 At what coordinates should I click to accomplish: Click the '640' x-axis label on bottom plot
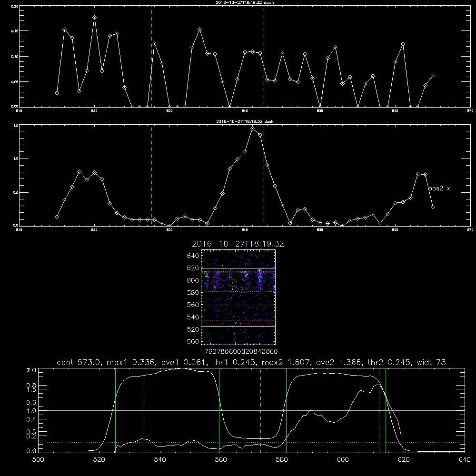point(465,460)
